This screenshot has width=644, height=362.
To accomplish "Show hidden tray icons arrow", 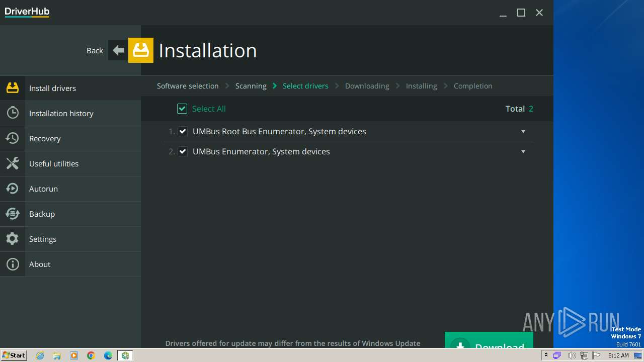I will tap(546, 355).
